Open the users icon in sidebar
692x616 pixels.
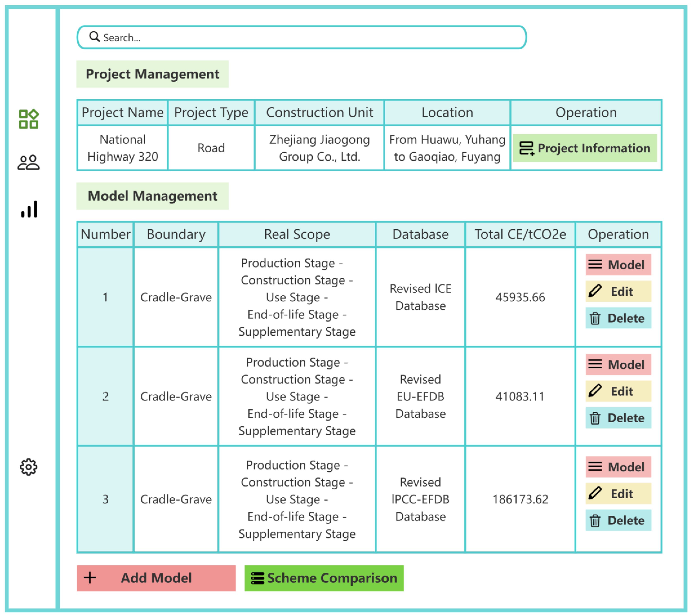[29, 162]
